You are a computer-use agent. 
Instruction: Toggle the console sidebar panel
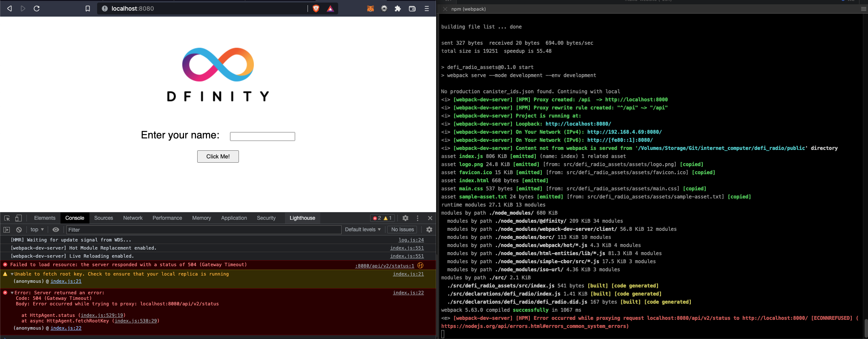[x=6, y=230]
